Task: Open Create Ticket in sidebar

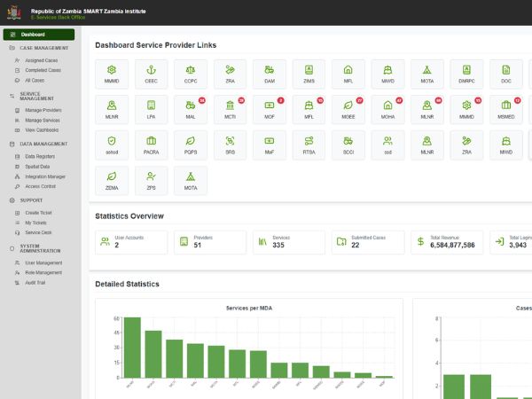Action: coord(38,213)
